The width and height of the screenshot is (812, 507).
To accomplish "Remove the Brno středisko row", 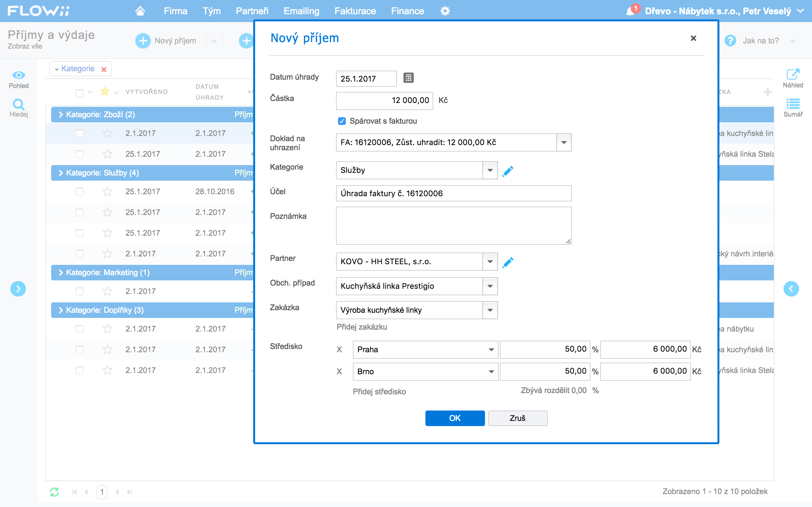I will coord(339,372).
